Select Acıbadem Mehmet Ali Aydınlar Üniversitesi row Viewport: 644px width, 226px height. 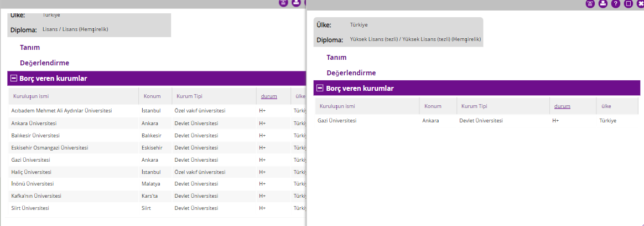pos(61,111)
